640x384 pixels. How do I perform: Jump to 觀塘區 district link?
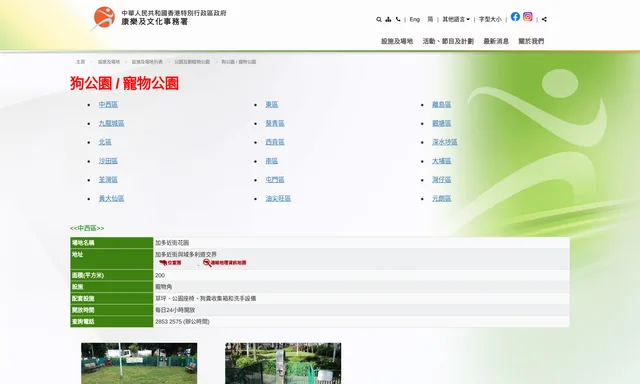(442, 123)
